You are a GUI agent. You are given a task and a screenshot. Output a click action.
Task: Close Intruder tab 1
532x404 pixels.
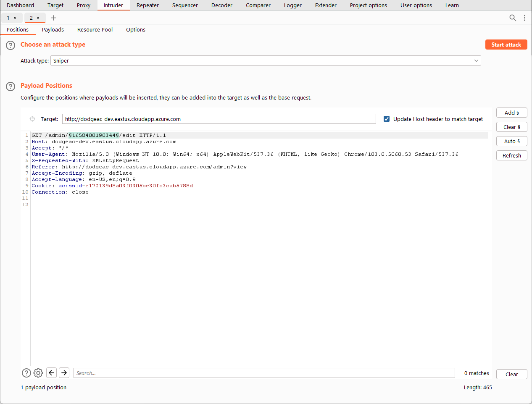coord(15,18)
